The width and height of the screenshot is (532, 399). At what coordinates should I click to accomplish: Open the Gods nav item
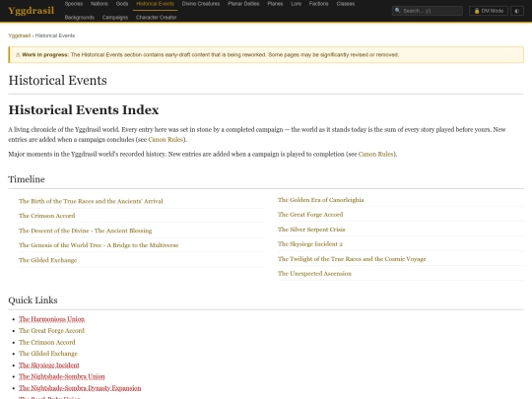[x=122, y=4]
